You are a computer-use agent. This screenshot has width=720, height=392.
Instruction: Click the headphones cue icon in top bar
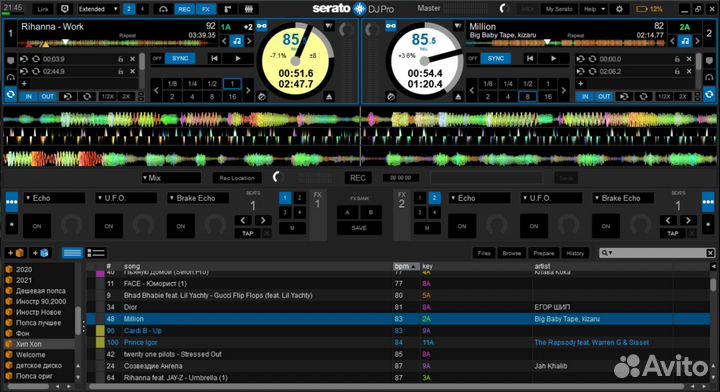point(163,9)
